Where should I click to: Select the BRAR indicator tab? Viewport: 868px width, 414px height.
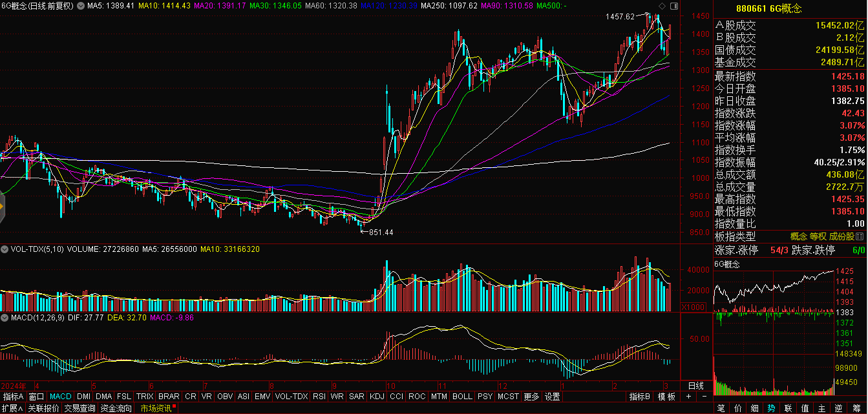click(x=169, y=397)
